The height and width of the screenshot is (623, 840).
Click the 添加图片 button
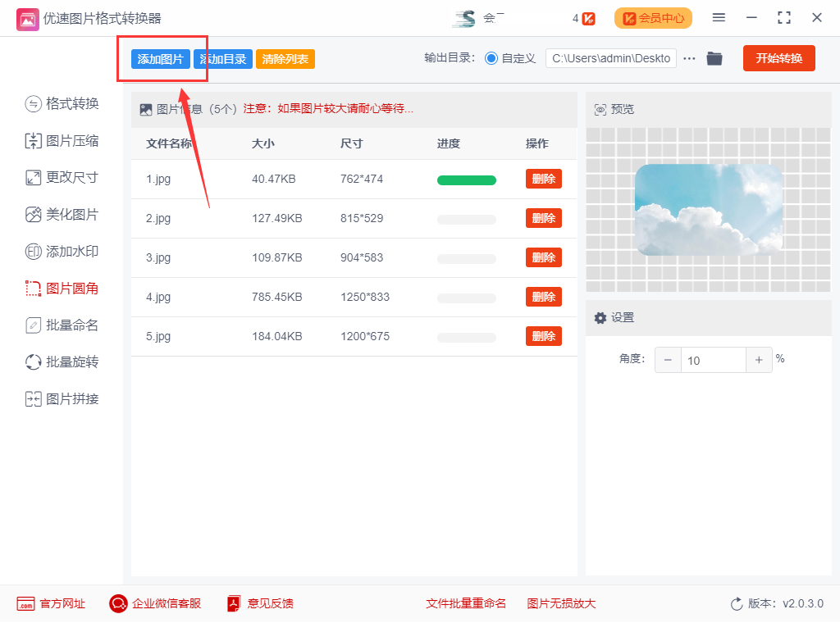click(160, 59)
